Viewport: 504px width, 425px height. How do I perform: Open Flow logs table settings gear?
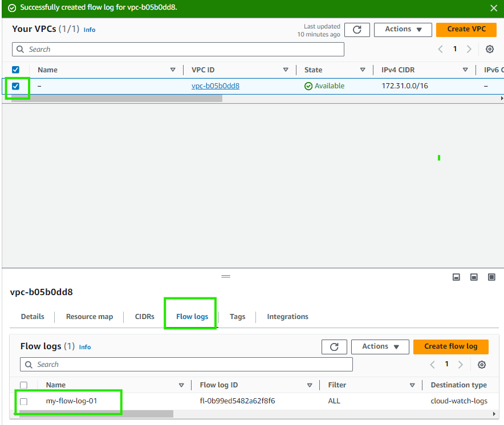click(x=482, y=365)
